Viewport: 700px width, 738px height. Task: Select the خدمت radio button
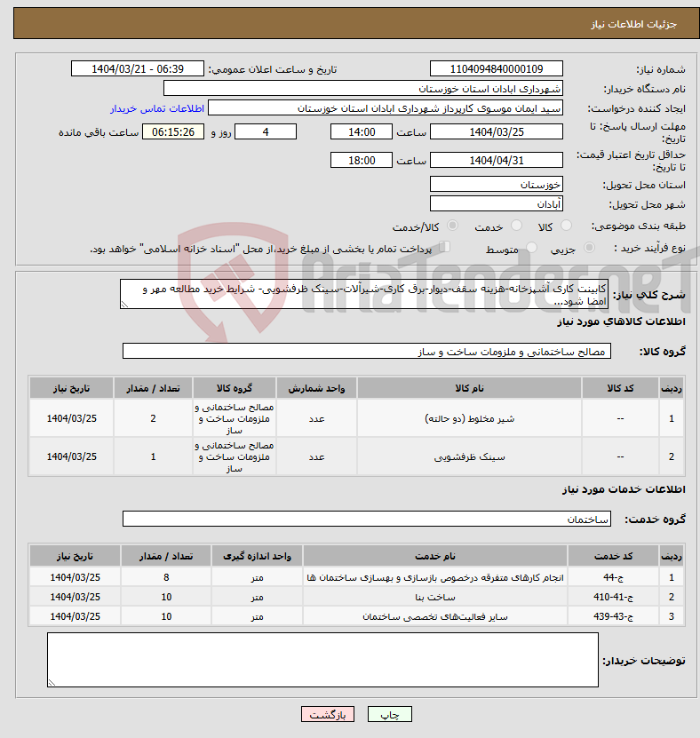517,226
